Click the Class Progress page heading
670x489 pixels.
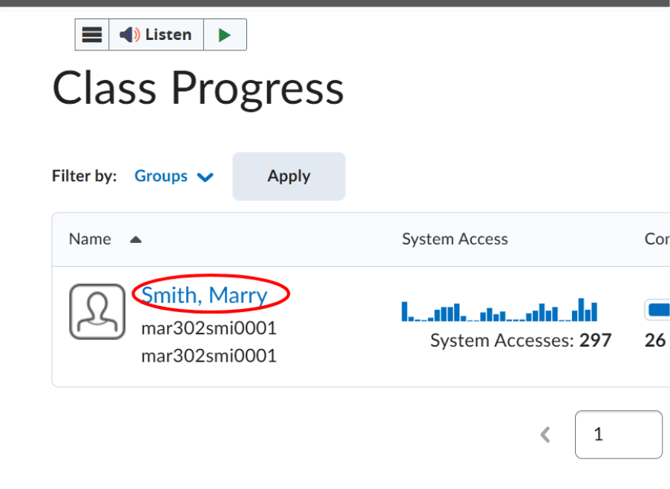(198, 89)
